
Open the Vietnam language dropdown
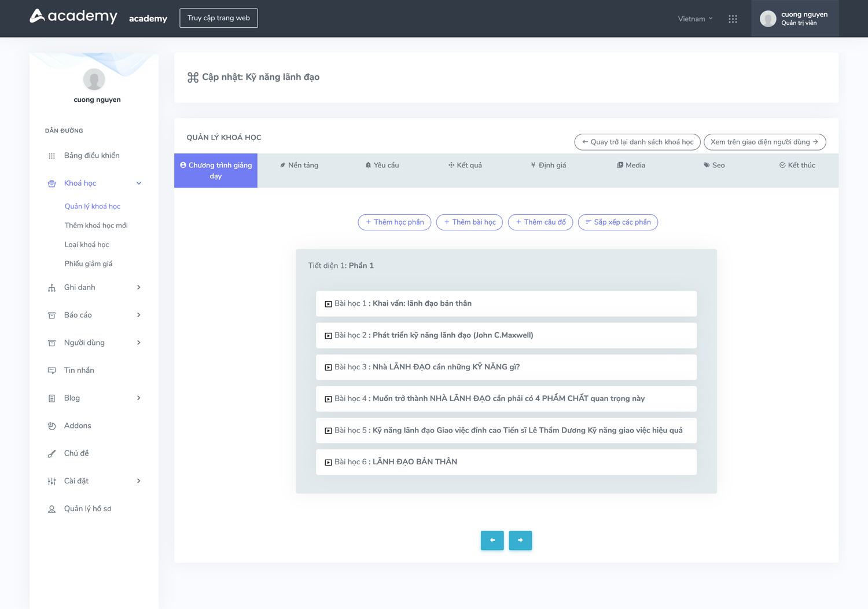coord(695,19)
